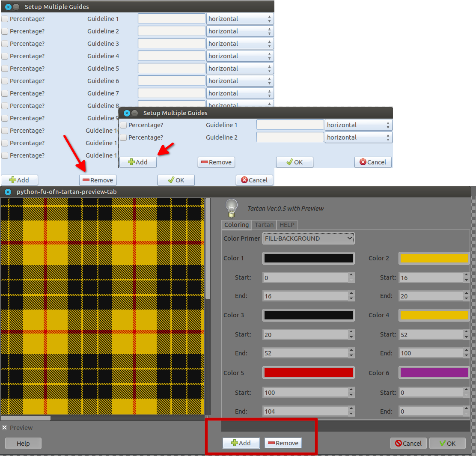Viewport: 476px width, 456px height.
Task: Click Color 5 Start field showing 100
Action: (x=305, y=393)
